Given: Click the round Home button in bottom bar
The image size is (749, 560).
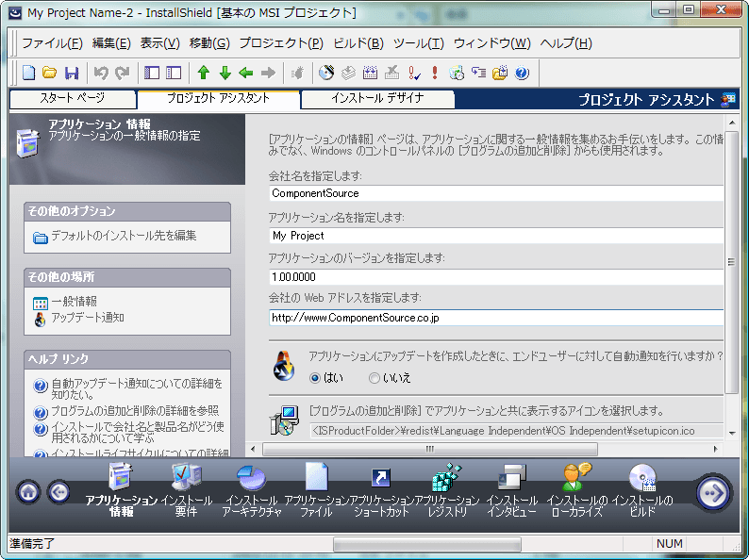Looking at the screenshot, I should tap(28, 492).
